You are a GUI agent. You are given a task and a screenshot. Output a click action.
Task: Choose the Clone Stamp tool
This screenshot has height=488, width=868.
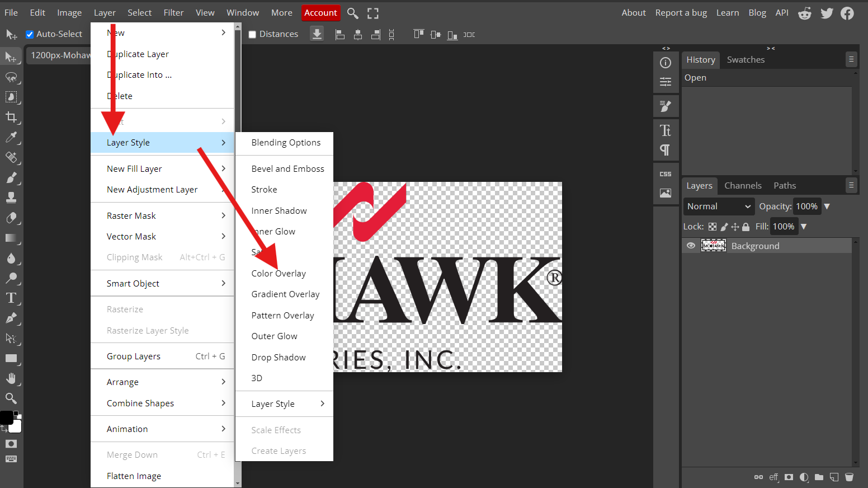(x=11, y=198)
